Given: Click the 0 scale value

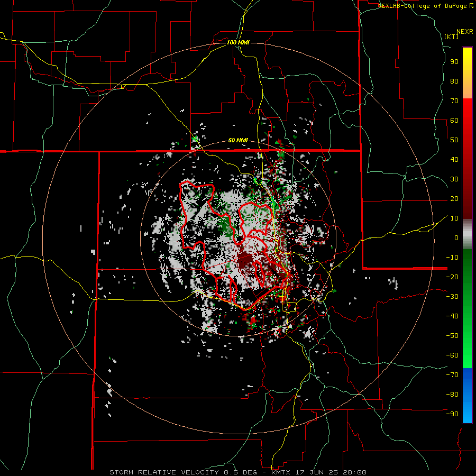Looking at the screenshot, I should (x=456, y=237).
